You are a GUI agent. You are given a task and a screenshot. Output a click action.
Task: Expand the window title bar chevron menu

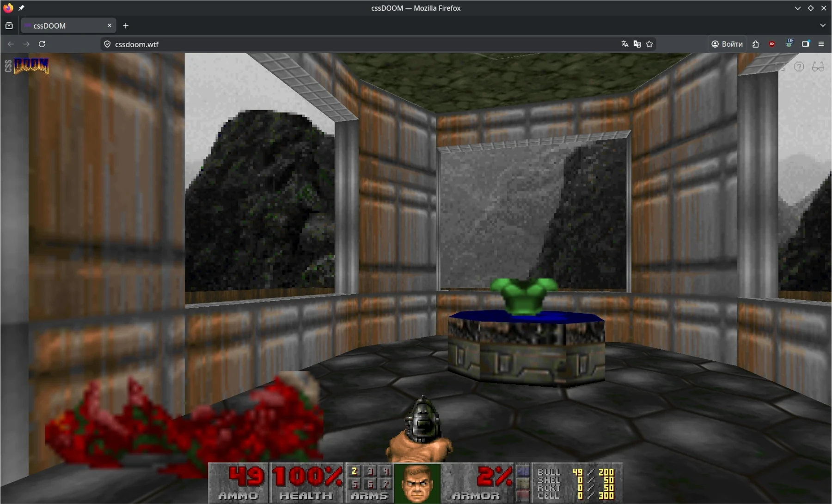(797, 8)
